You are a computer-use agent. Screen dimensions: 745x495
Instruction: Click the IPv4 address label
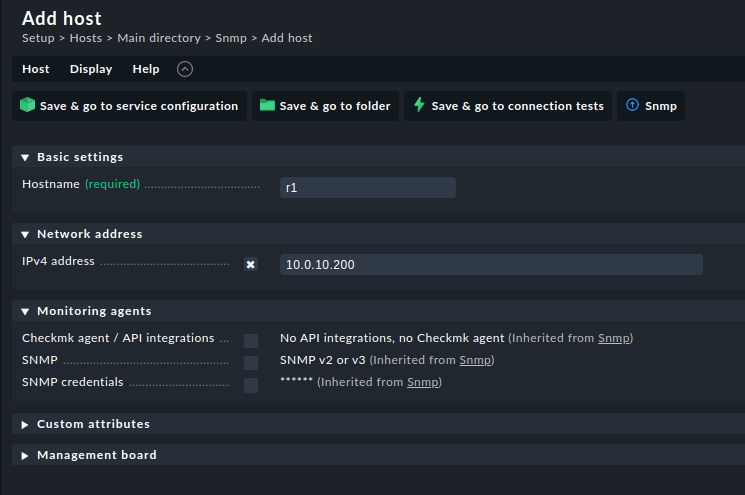coord(58,261)
